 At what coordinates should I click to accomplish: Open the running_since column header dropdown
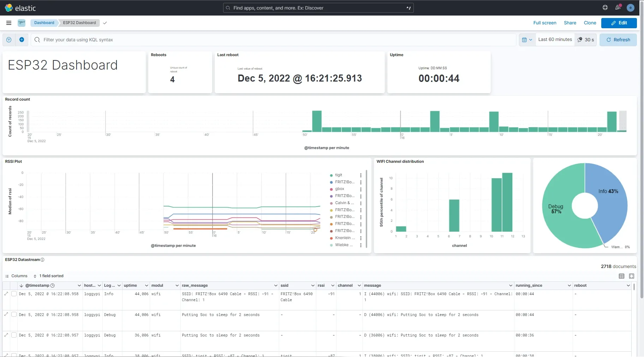click(569, 286)
